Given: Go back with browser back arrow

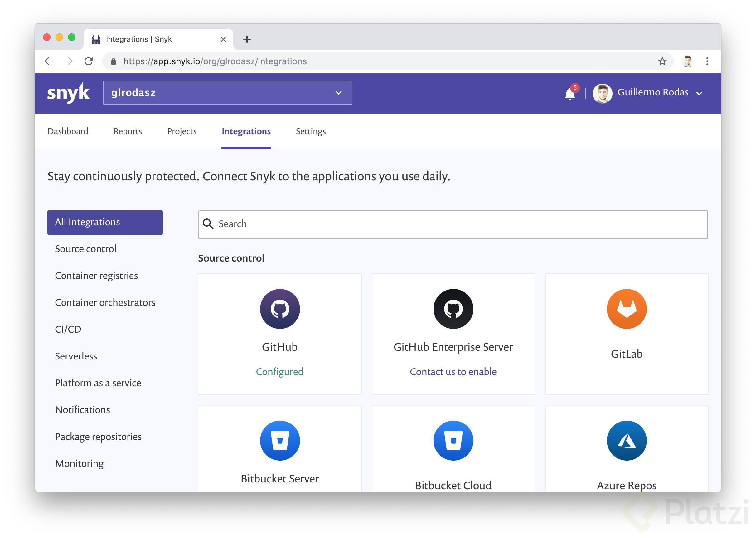Looking at the screenshot, I should tap(49, 61).
